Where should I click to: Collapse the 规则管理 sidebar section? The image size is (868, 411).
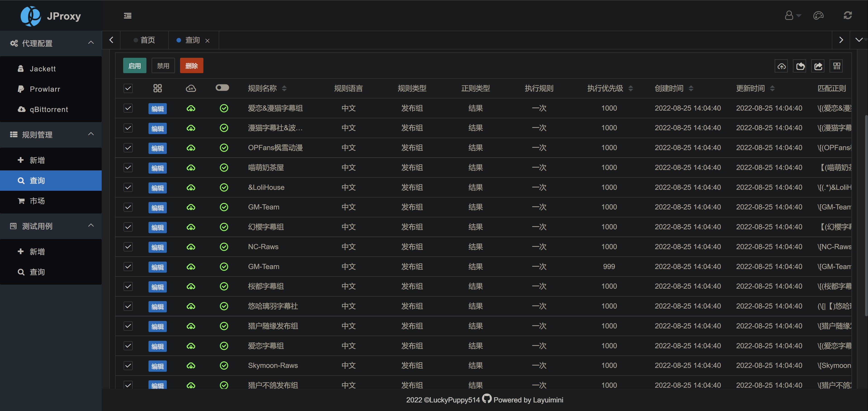click(x=91, y=134)
